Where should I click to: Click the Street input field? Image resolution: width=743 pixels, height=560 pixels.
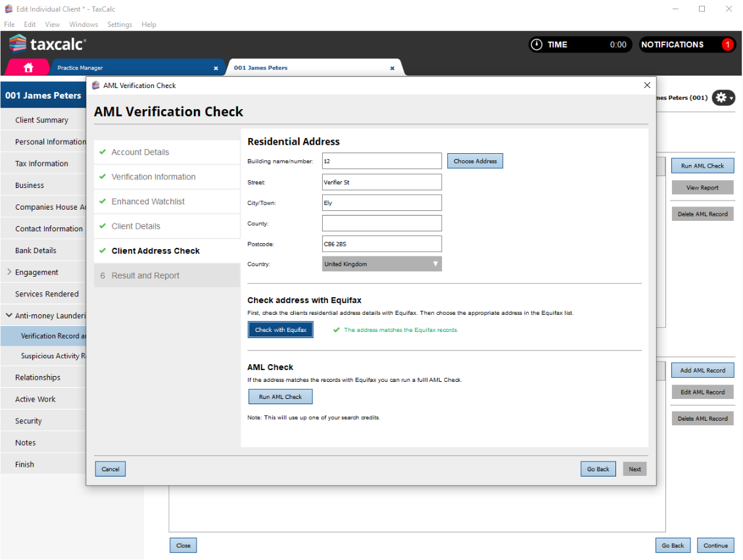pyautogui.click(x=381, y=182)
